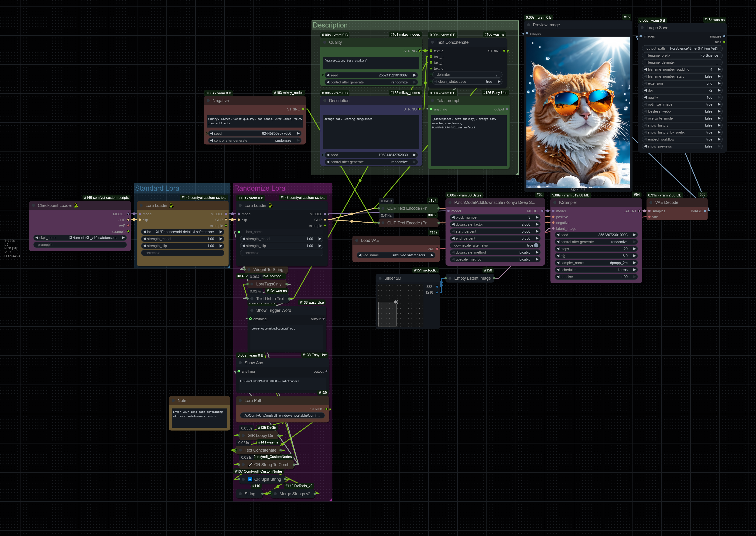Click the wrench icon on CR String To Comb
The height and width of the screenshot is (536, 756).
[x=250, y=464]
